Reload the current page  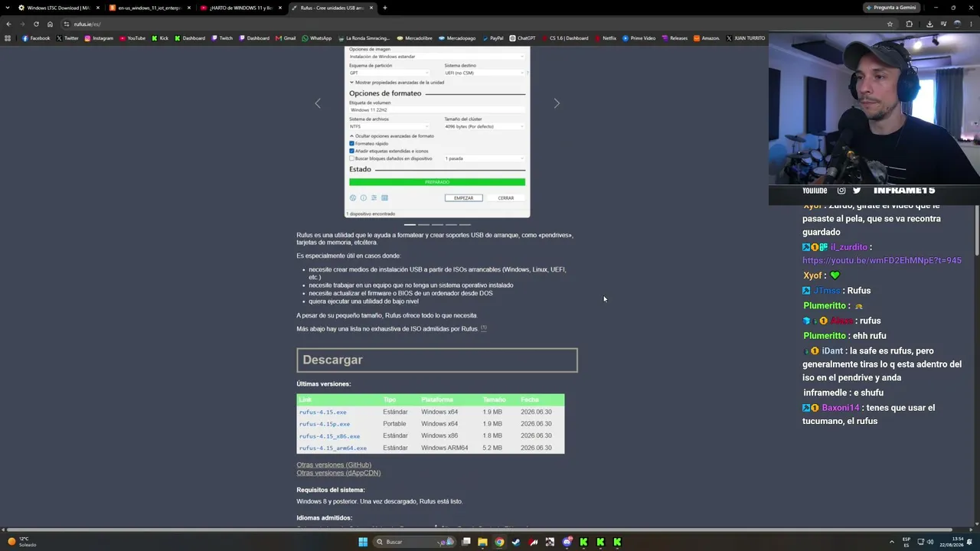(x=36, y=24)
